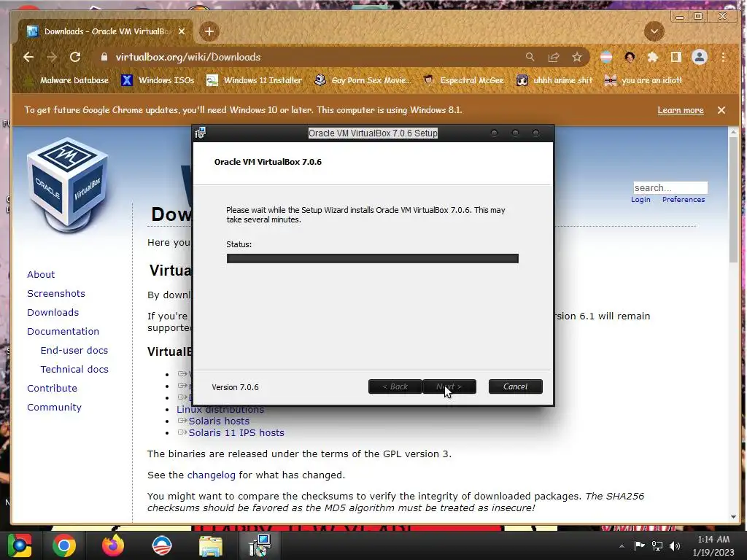Open the Extensions puzzle piece icon

tap(653, 57)
